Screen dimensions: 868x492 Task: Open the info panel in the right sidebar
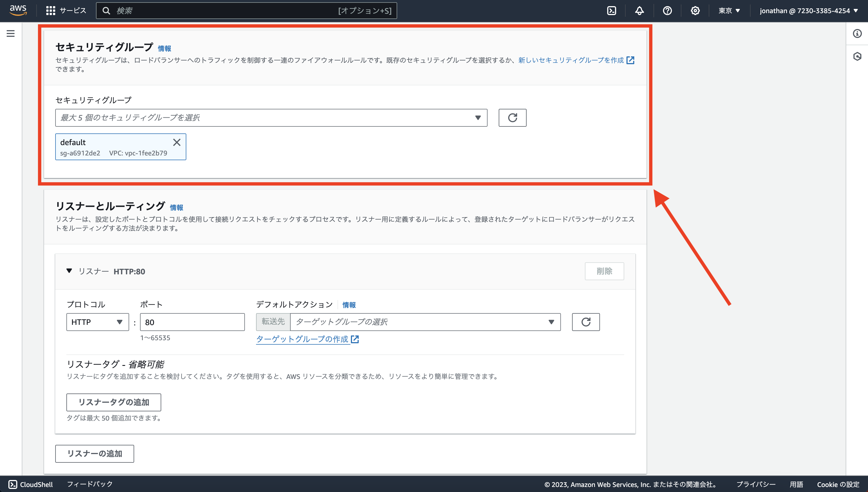click(x=857, y=33)
